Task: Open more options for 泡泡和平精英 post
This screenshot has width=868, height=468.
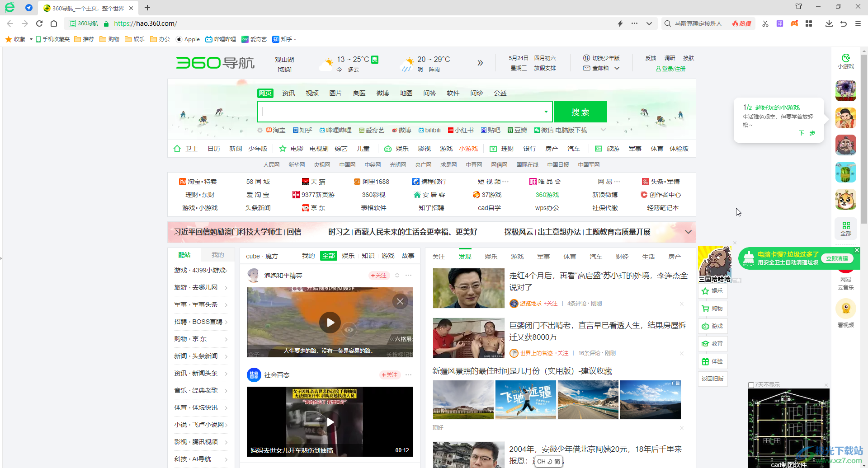Action: coord(408,276)
